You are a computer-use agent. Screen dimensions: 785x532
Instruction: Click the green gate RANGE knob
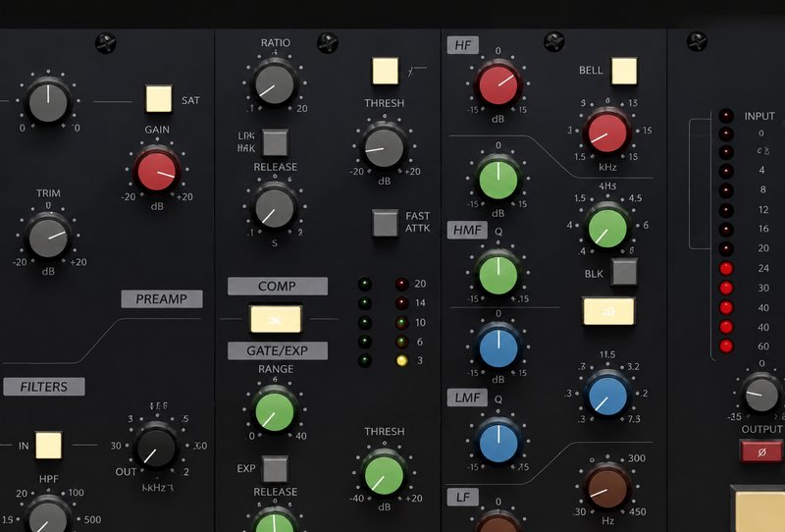click(x=275, y=412)
